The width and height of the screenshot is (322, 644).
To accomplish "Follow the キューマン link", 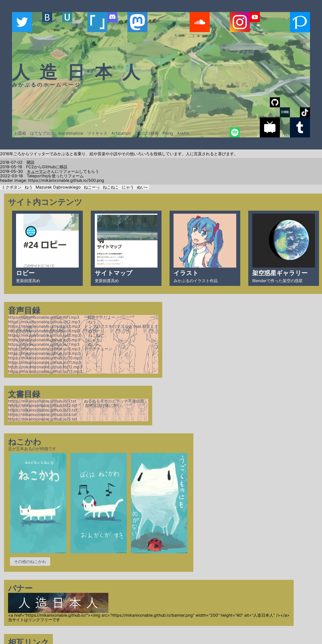I will pyautogui.click(x=37, y=172).
